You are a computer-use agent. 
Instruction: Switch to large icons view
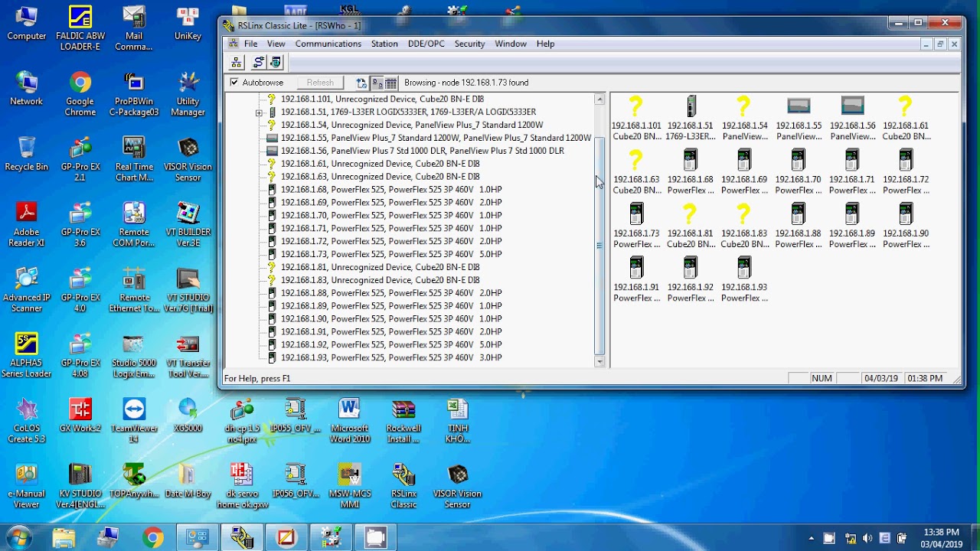coord(377,83)
